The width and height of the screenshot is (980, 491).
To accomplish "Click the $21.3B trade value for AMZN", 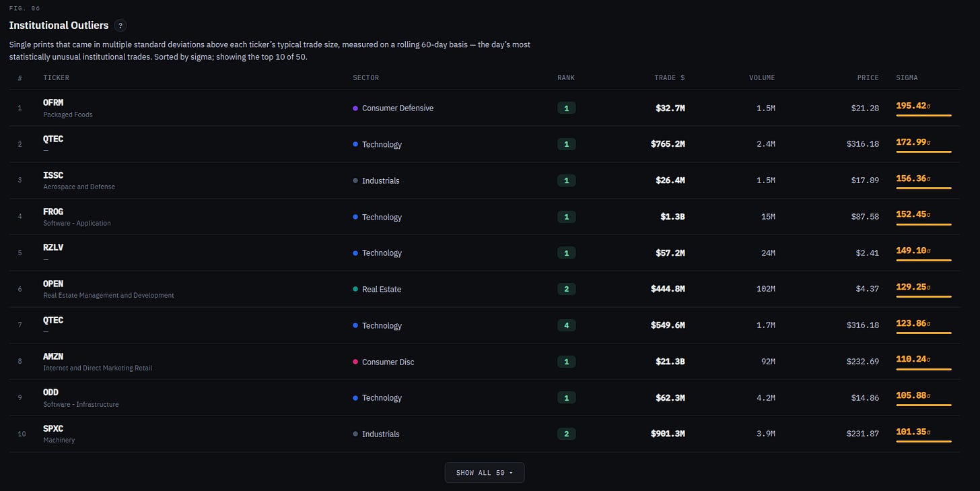I will pyautogui.click(x=670, y=362).
